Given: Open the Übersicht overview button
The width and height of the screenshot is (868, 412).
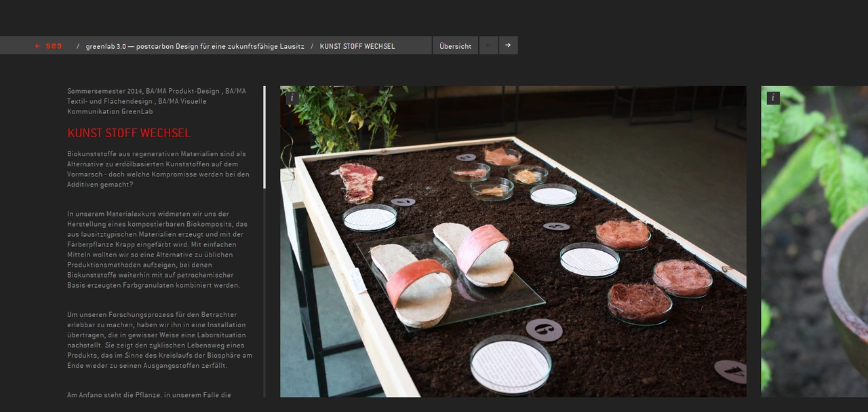Looking at the screenshot, I should 455,46.
